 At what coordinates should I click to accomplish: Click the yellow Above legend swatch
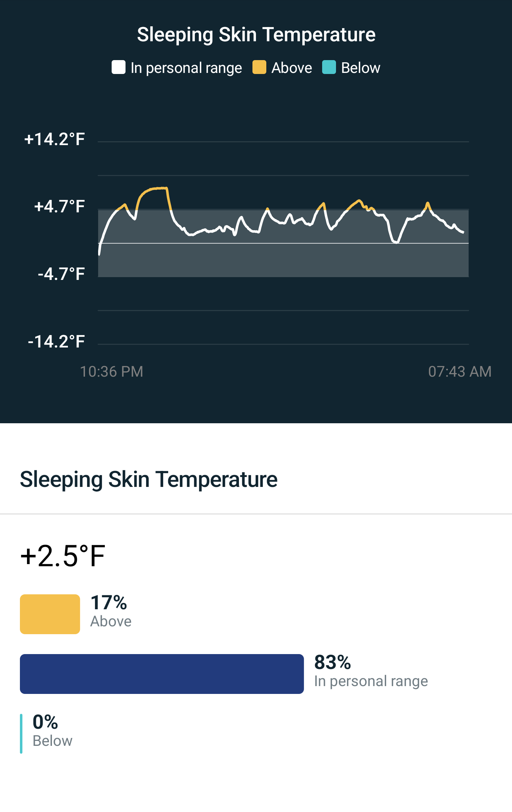tap(259, 67)
